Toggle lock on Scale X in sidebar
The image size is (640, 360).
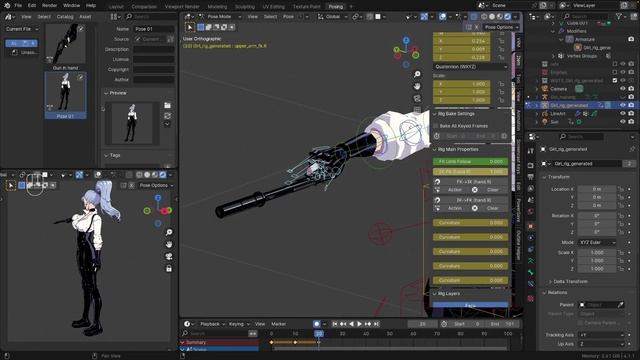point(501,84)
